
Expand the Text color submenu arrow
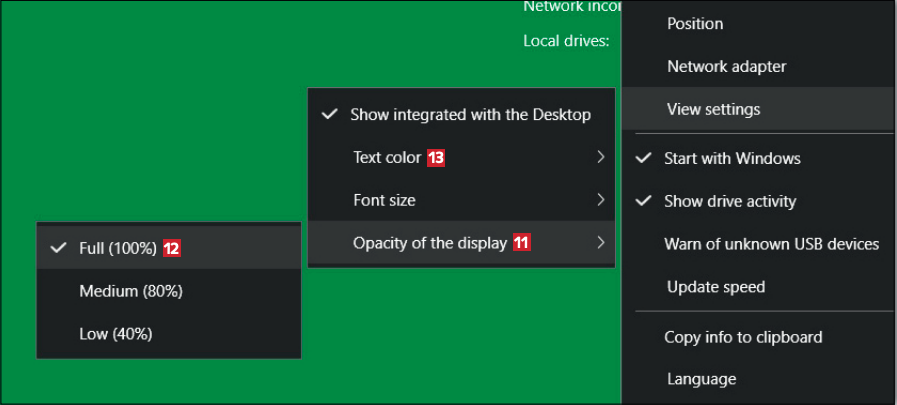(600, 157)
